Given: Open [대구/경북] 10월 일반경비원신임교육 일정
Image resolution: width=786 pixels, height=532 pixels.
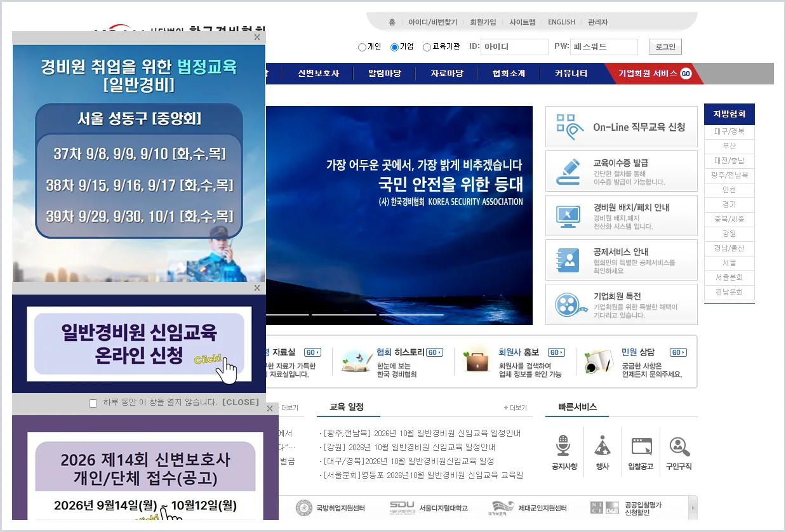Looking at the screenshot, I should point(408,462).
